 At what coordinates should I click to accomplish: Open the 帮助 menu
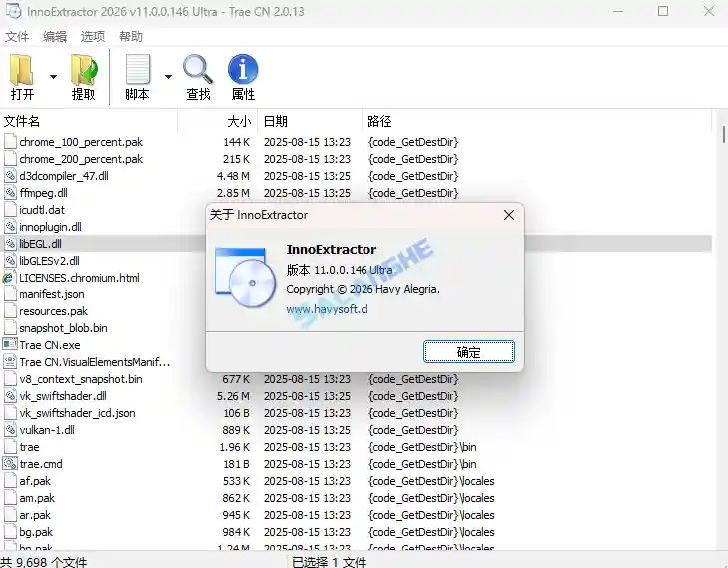(x=131, y=37)
